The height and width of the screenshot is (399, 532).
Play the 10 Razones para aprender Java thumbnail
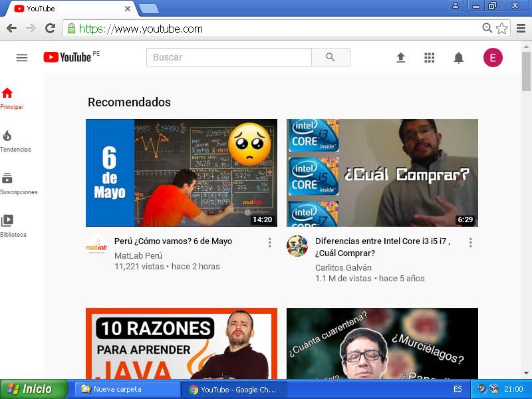(182, 343)
